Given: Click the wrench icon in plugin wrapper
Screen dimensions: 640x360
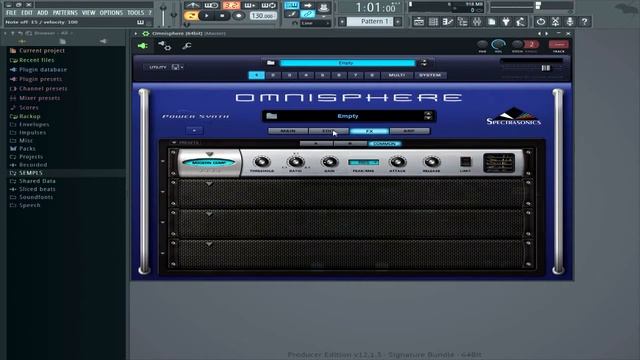Looking at the screenshot, I should (187, 46).
